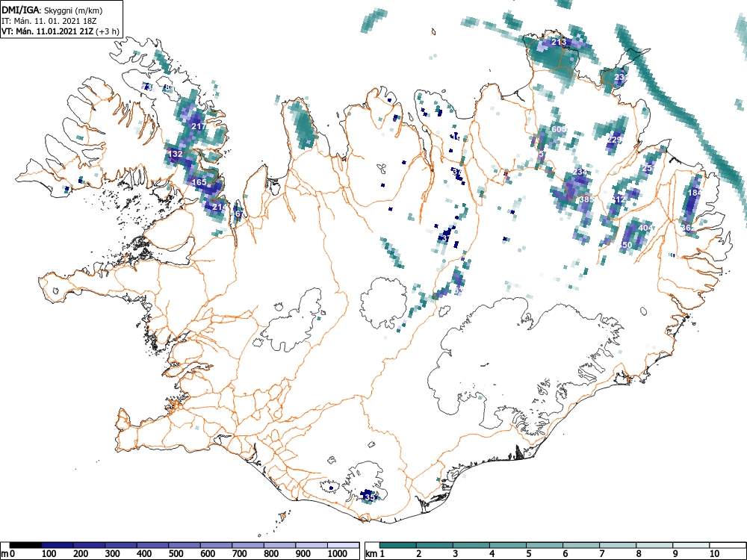Select the '500' tick on the meters legend
The width and height of the screenshot is (747, 560).
(x=176, y=553)
